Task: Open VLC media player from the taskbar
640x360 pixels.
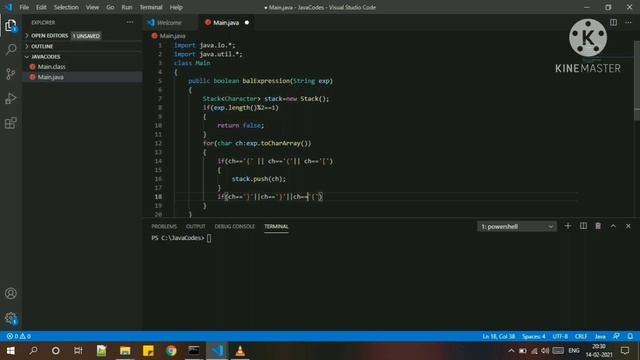Action: click(240, 351)
